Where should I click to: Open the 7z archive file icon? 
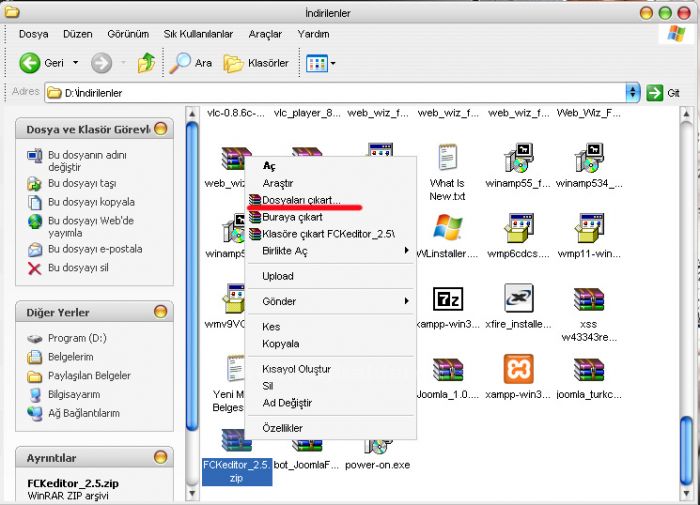tap(447, 299)
